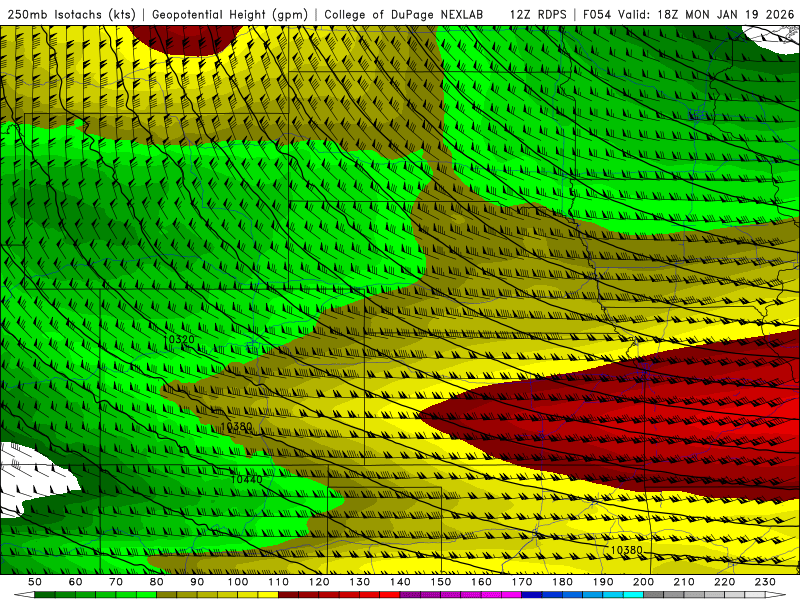The height and width of the screenshot is (600, 800).
Task: Click the '250mb Isotachs (kts)' title text
Action: pyautogui.click(x=72, y=14)
